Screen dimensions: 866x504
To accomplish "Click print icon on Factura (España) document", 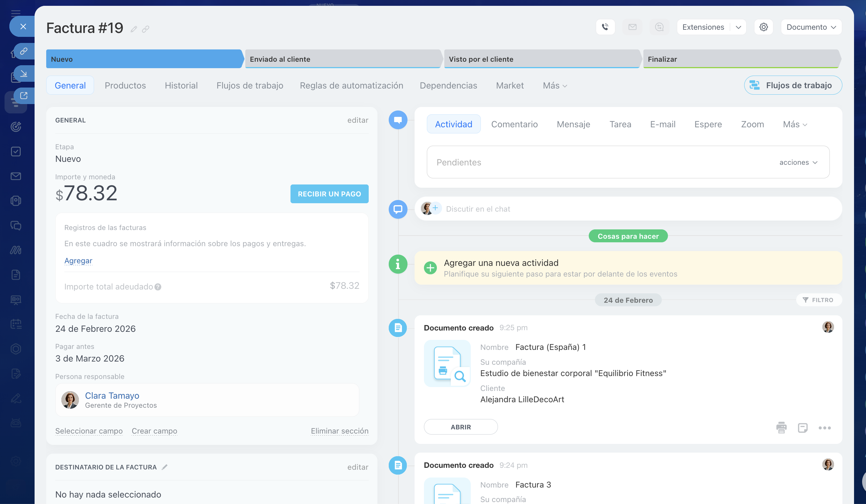I will [x=781, y=427].
